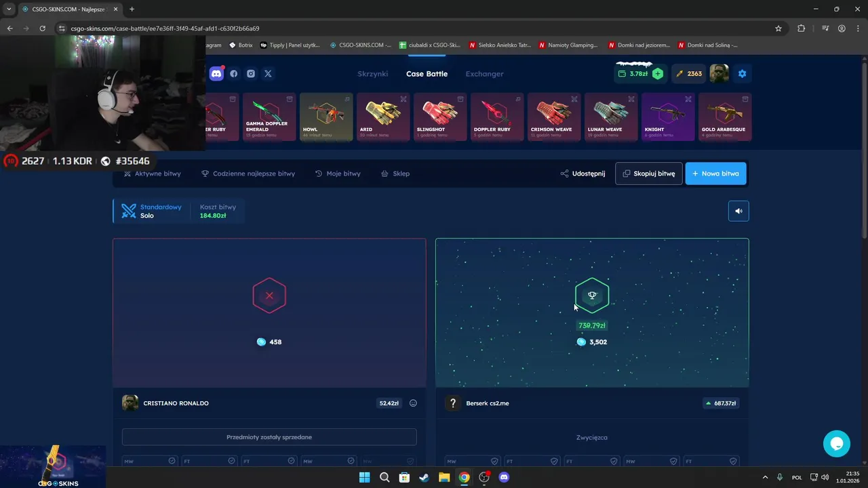Open the Lunar Weave drop card
The height and width of the screenshot is (488, 868).
coord(611,117)
